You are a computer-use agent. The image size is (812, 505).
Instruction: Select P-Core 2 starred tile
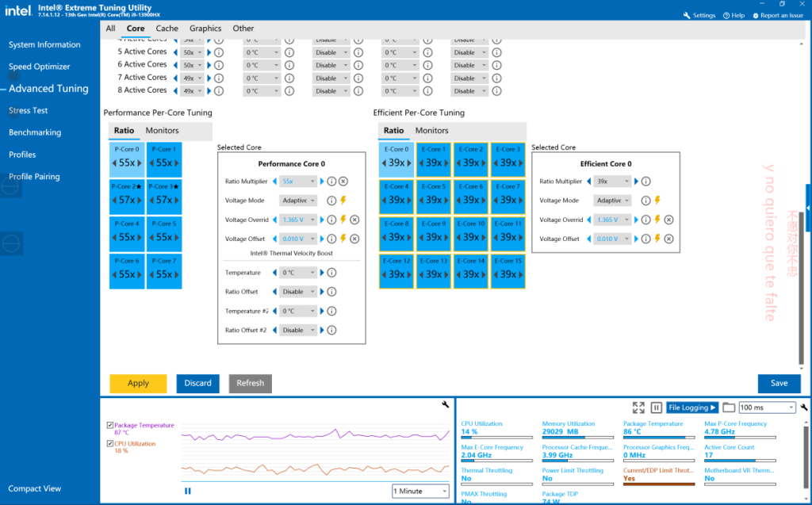pos(127,197)
